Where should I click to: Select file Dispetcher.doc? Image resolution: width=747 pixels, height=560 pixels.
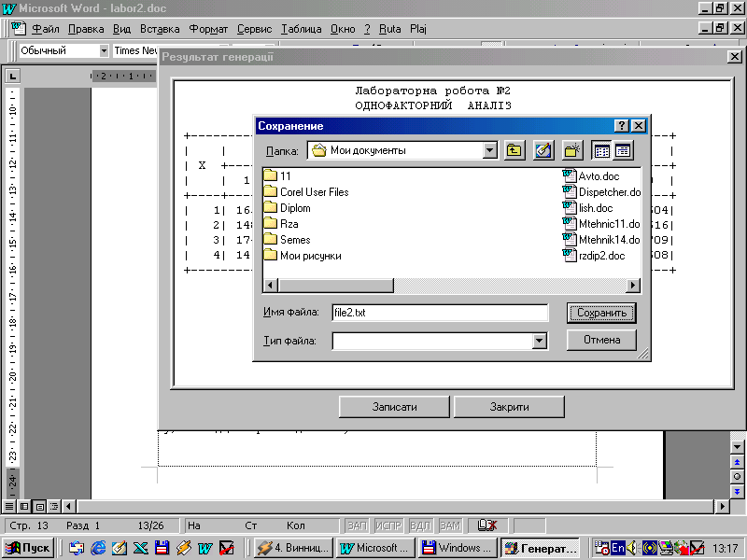click(x=601, y=192)
